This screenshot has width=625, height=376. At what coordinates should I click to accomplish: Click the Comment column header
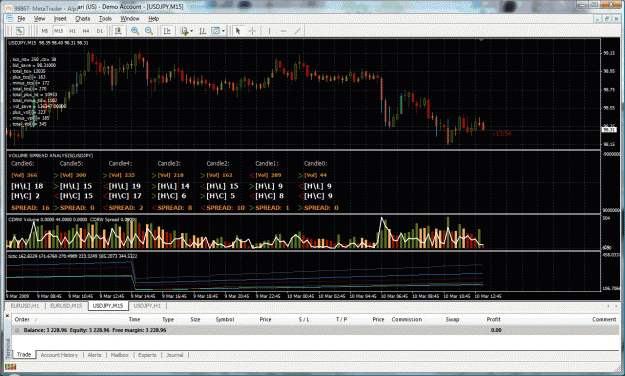(x=604, y=319)
